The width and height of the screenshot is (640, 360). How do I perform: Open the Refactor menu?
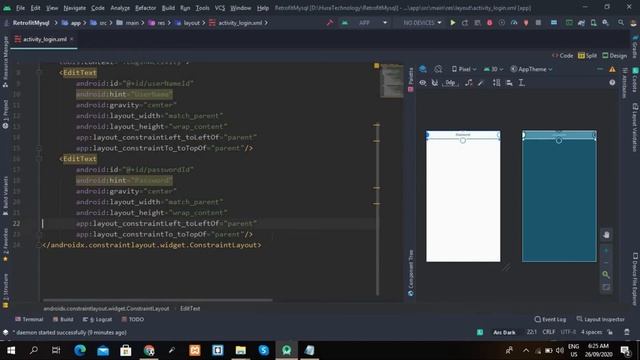point(145,8)
